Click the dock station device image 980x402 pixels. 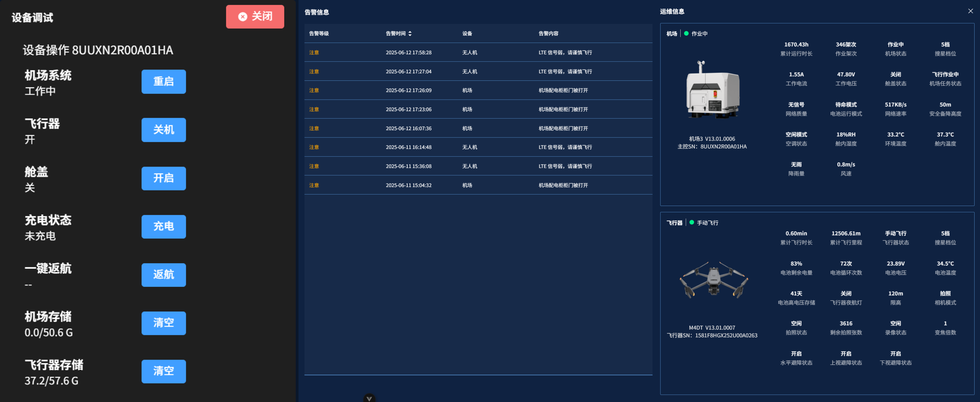point(712,90)
